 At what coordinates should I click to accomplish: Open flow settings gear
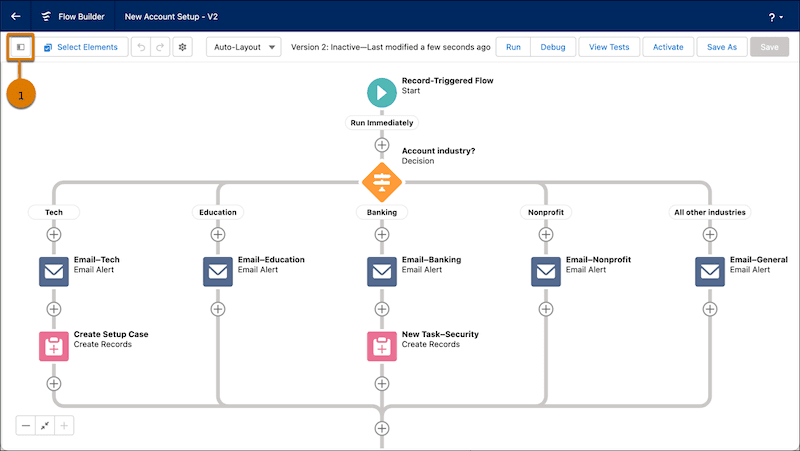coord(183,47)
